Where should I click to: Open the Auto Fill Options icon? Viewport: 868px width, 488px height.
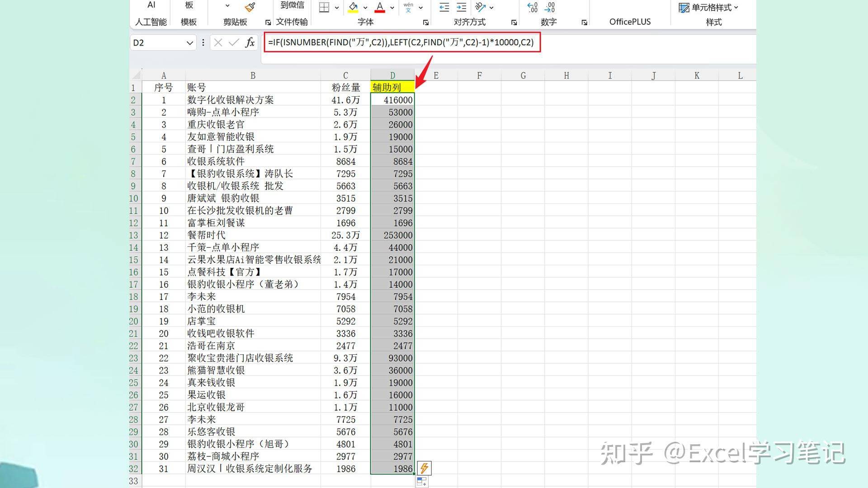[x=421, y=482]
